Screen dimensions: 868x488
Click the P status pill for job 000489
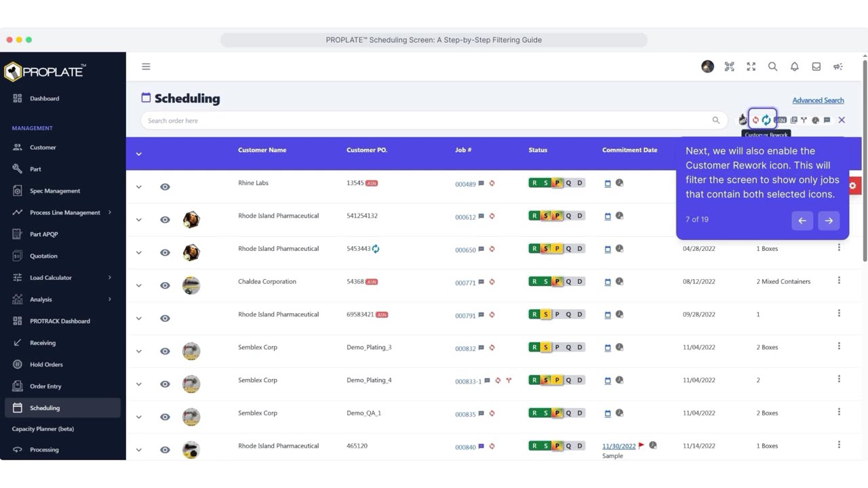point(557,183)
